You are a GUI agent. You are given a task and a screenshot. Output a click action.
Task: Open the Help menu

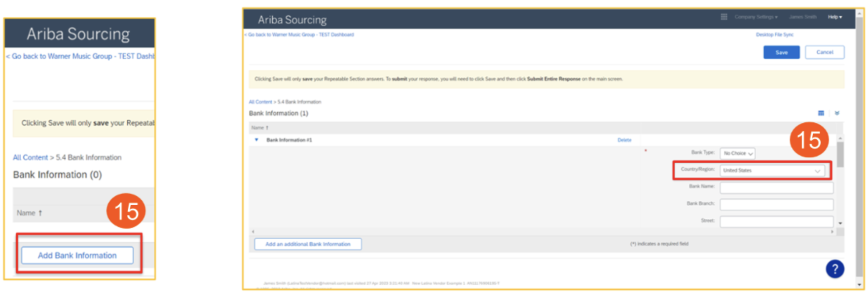coord(834,17)
